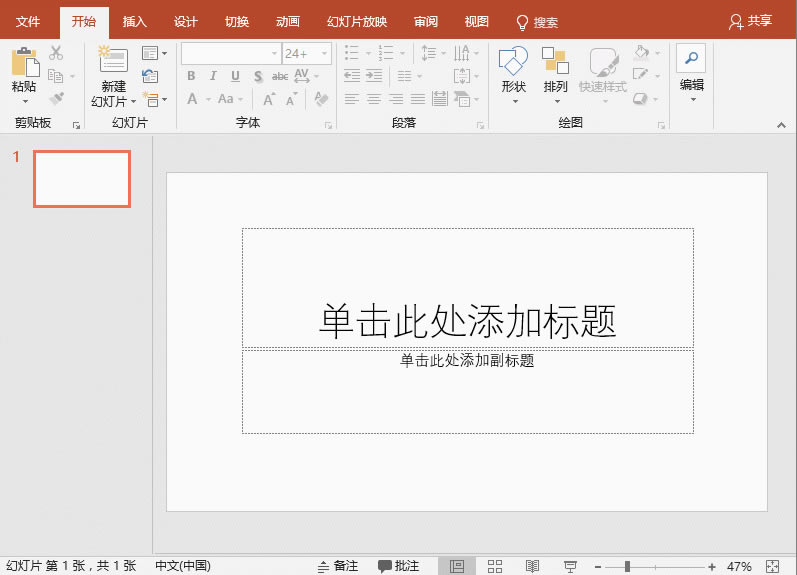Open the 文件 tab
797x575 pixels.
[x=28, y=22]
